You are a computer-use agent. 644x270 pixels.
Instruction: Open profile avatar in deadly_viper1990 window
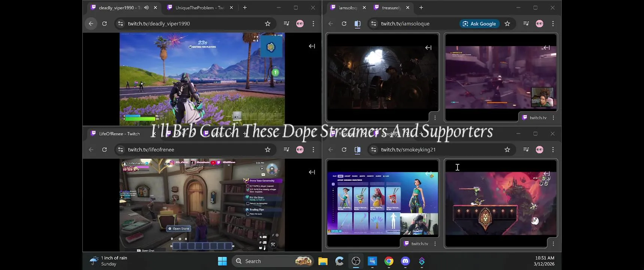(x=300, y=24)
